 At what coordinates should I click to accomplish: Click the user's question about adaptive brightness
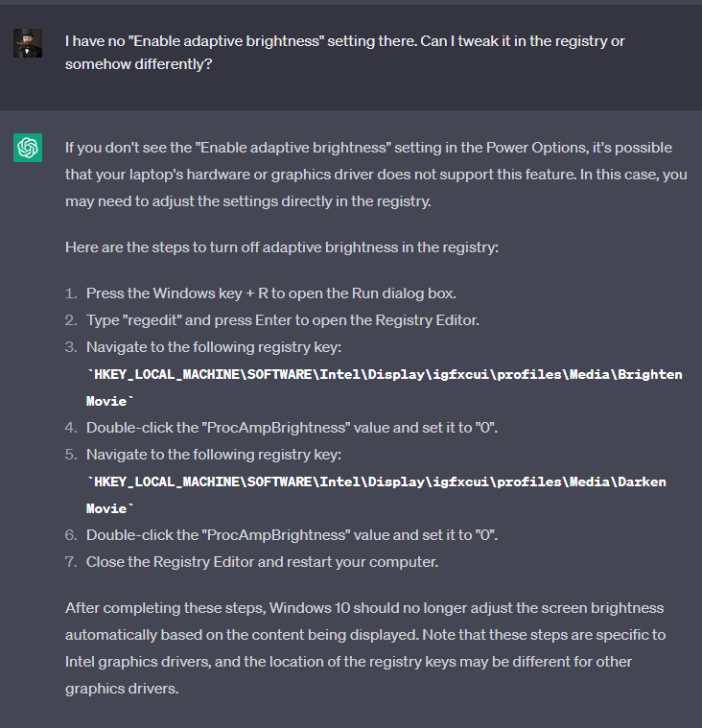coord(345,53)
